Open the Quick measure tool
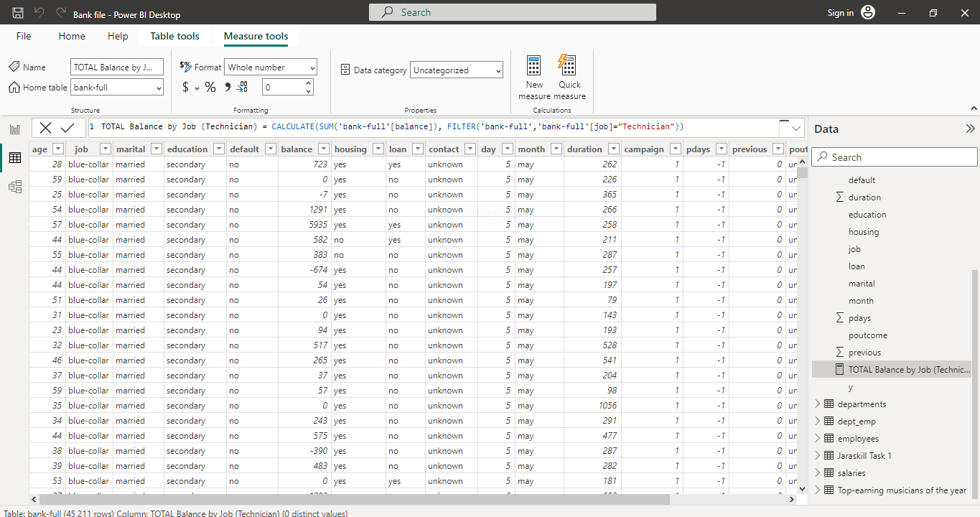 point(569,75)
